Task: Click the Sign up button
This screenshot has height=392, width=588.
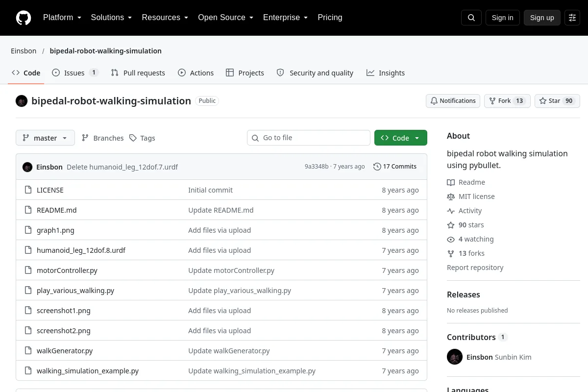Action: click(542, 18)
